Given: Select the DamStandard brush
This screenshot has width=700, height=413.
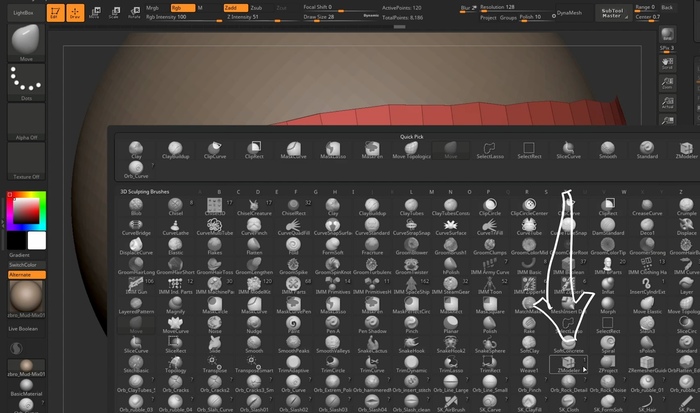Looking at the screenshot, I should (x=608, y=226).
